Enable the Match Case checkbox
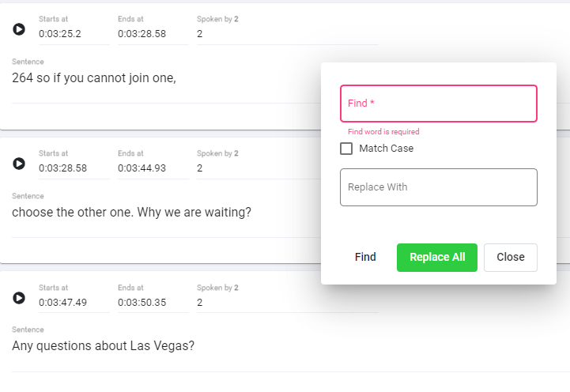Viewport: 570px width, 392px height. click(x=346, y=149)
